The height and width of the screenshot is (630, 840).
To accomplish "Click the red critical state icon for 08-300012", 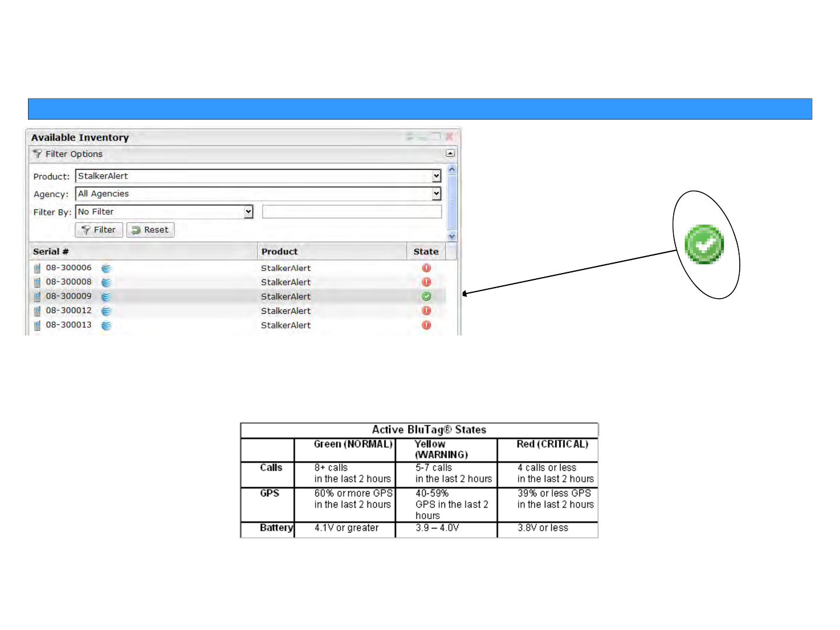I will tap(426, 310).
